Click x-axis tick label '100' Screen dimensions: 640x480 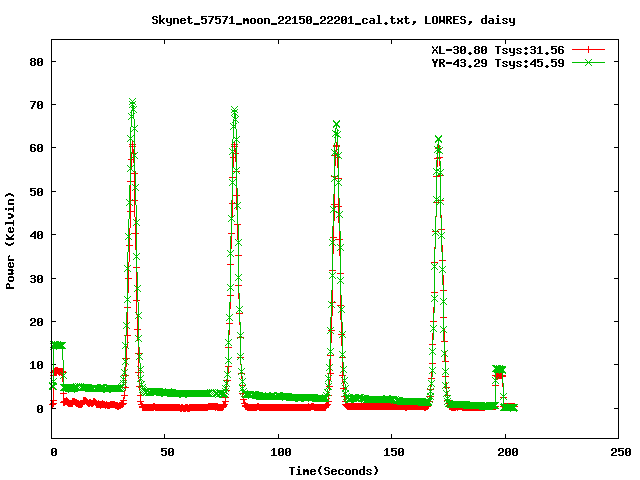[280, 452]
